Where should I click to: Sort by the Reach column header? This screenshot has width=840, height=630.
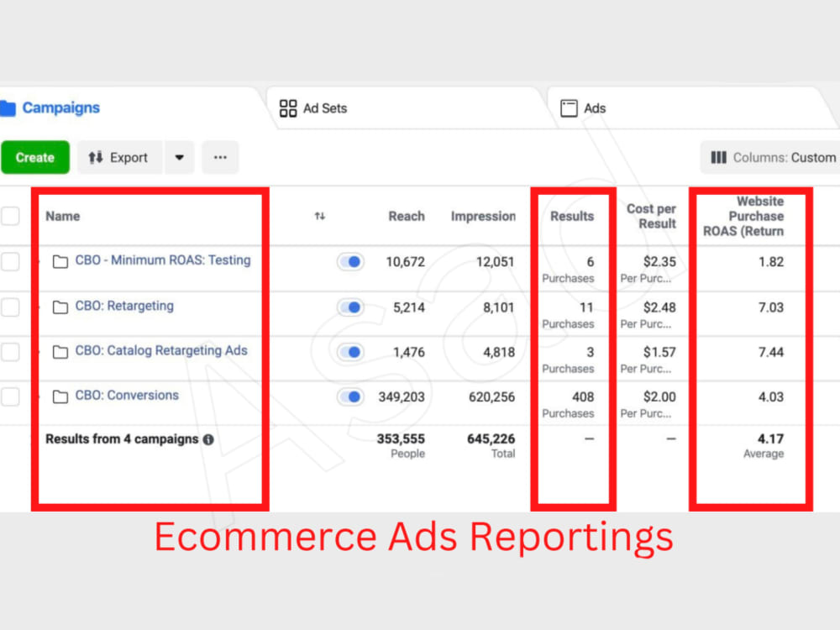pyautogui.click(x=407, y=217)
